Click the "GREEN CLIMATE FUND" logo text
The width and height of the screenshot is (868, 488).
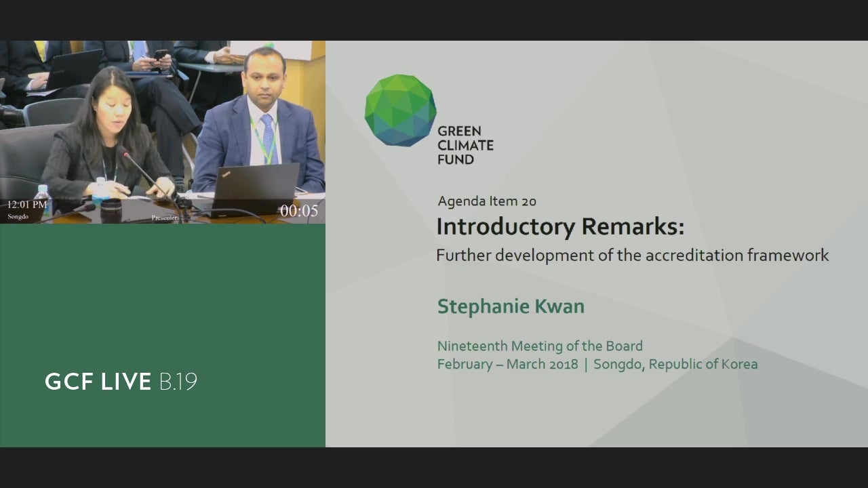[465, 146]
